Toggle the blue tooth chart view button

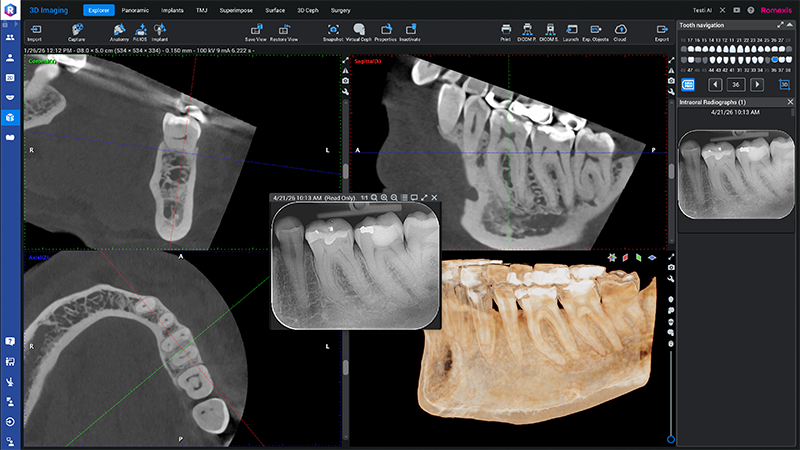pyautogui.click(x=688, y=85)
